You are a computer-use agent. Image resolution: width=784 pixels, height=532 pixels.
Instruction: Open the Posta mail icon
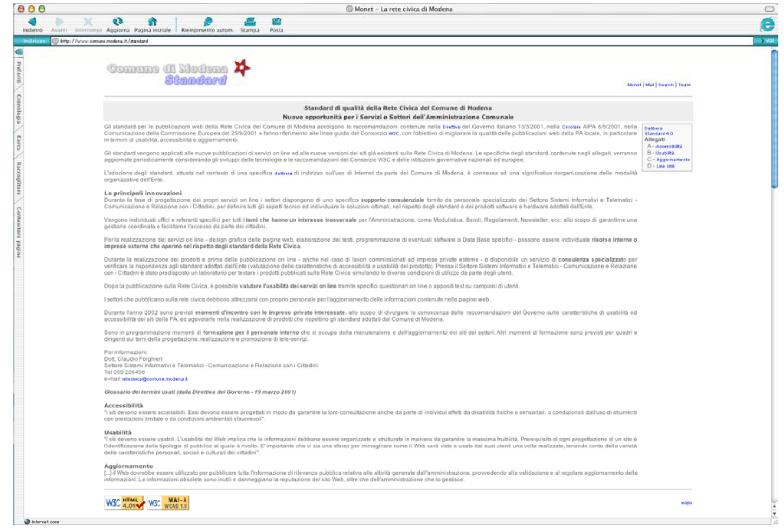276,22
